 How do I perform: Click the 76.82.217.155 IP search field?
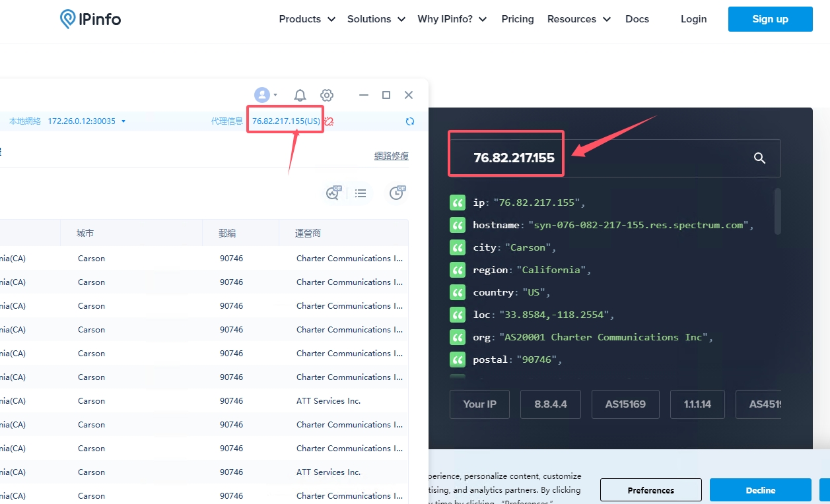click(614, 158)
